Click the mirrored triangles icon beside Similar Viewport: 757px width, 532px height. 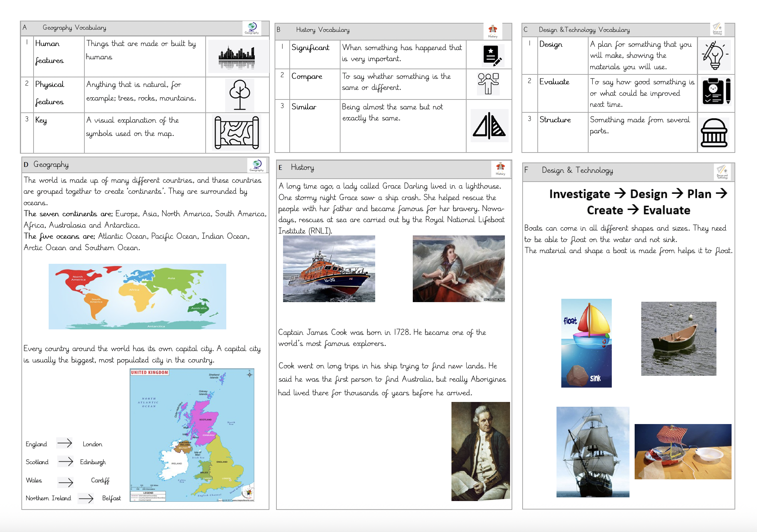click(489, 126)
